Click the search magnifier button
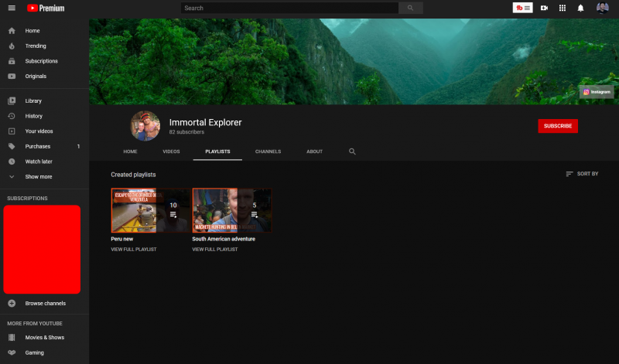Image resolution: width=619 pixels, height=364 pixels. pyautogui.click(x=410, y=8)
